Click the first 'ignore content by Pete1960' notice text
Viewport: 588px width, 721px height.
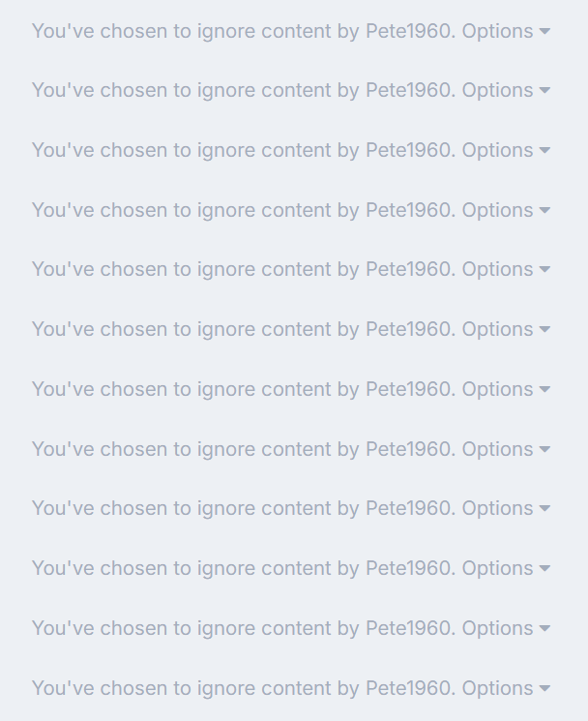tap(242, 31)
